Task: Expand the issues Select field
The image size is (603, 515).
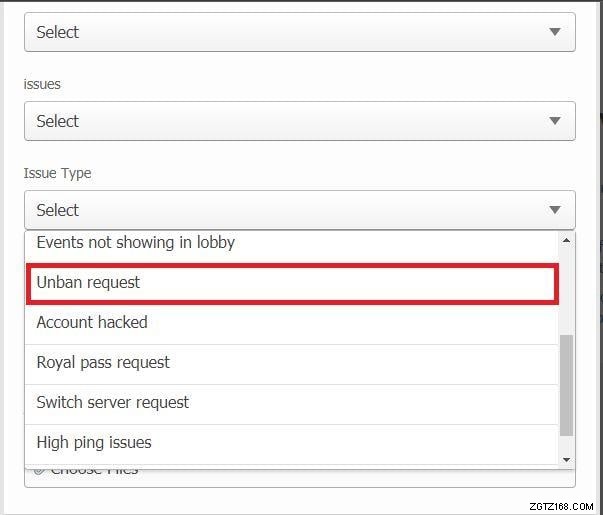Action: click(299, 121)
